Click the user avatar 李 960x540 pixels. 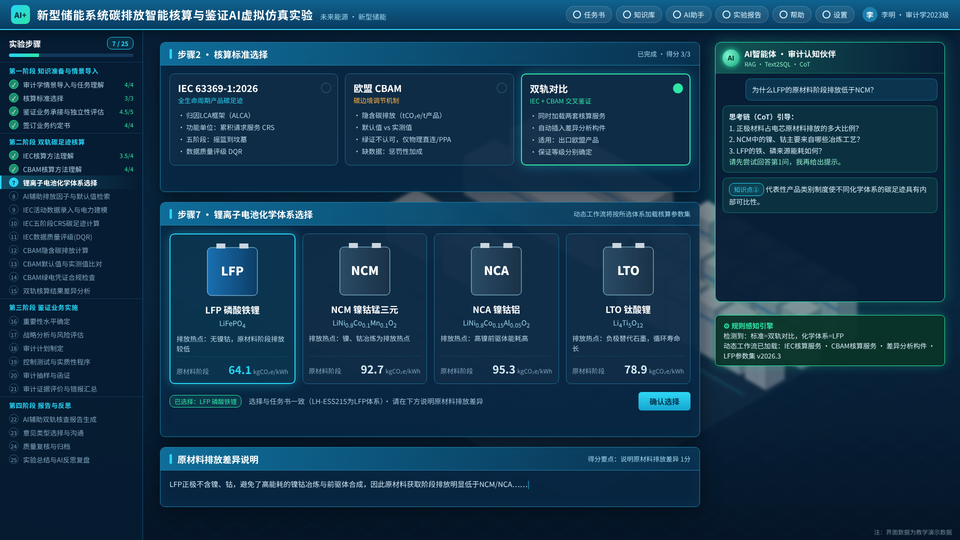[x=869, y=15]
